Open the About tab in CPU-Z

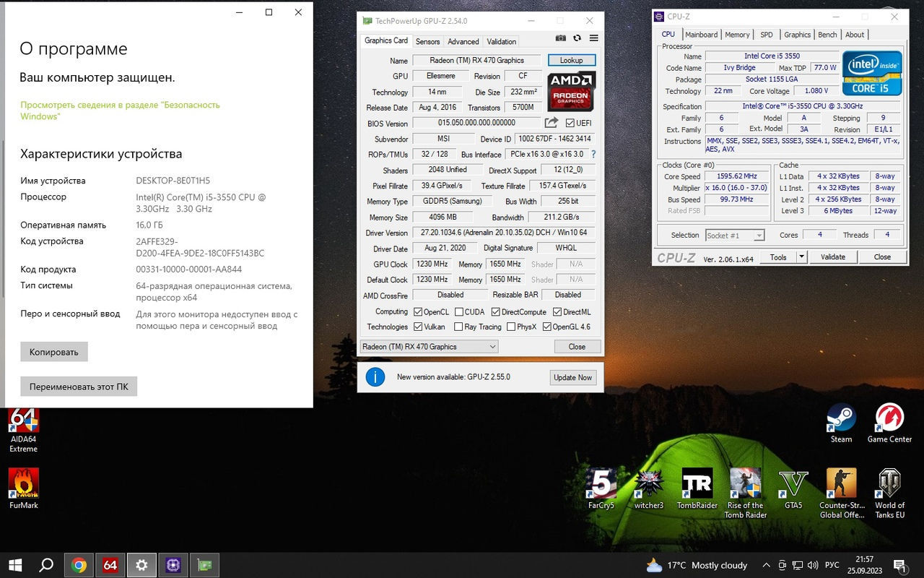(x=855, y=35)
